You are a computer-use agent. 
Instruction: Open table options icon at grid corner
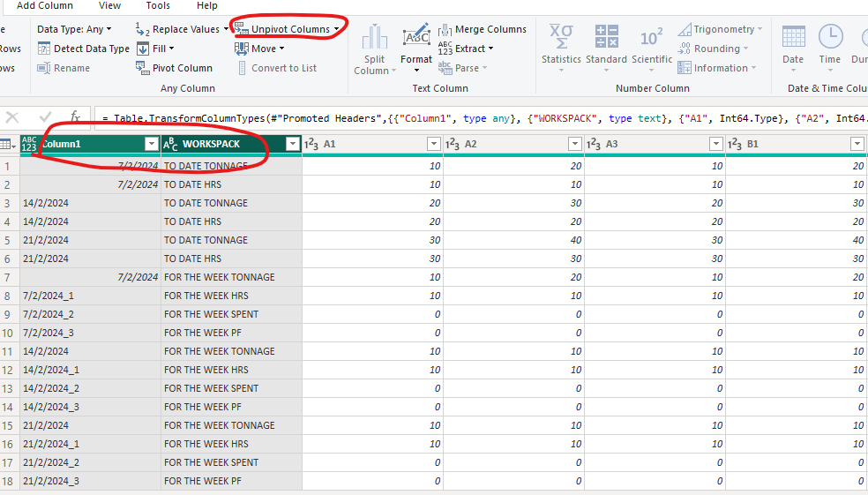8,145
